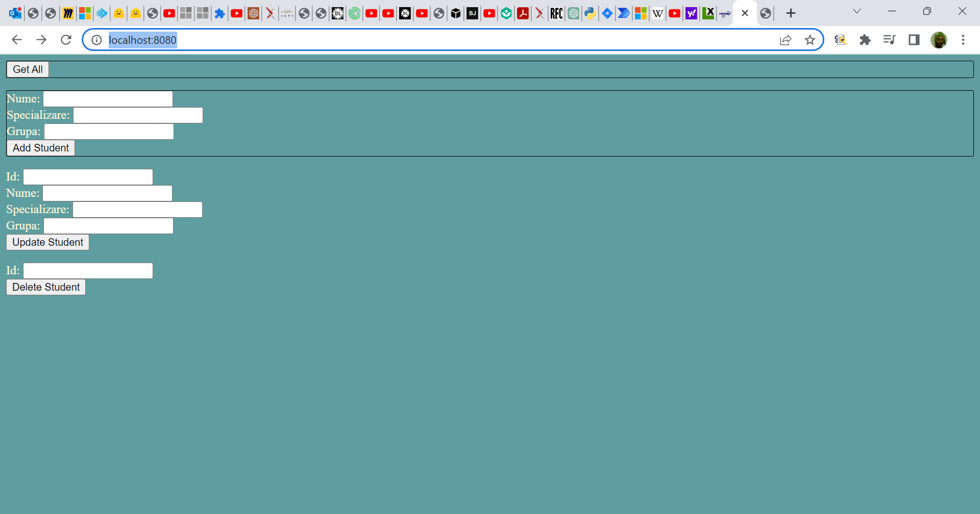Focus the Id field above Delete Student

pyautogui.click(x=88, y=271)
